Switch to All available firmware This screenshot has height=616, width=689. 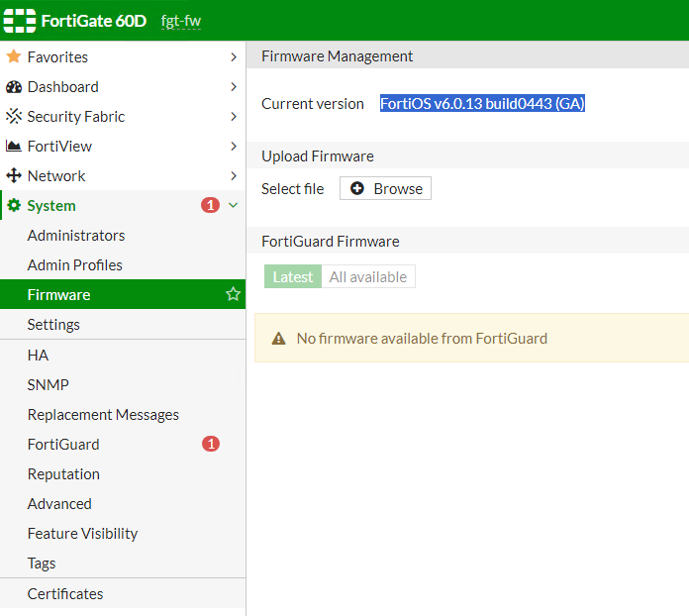(368, 277)
